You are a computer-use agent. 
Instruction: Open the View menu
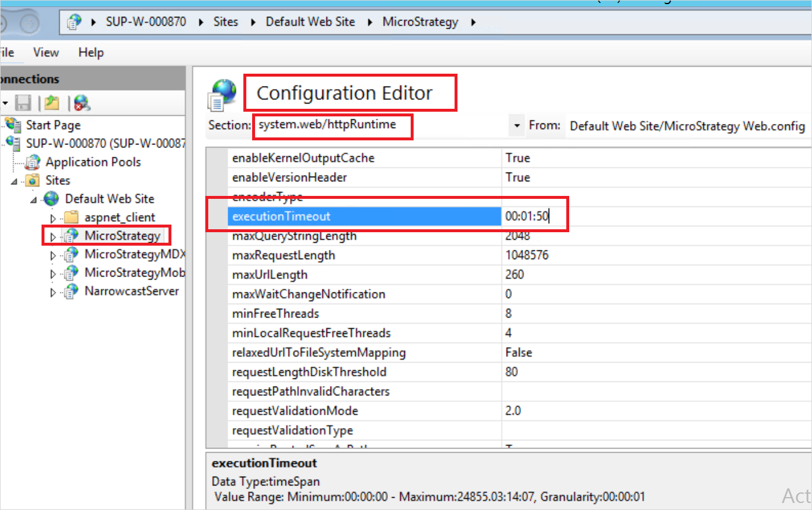[46, 53]
